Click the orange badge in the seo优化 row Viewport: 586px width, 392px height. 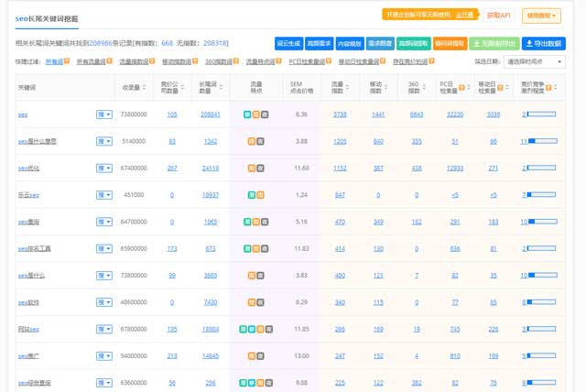(x=250, y=169)
